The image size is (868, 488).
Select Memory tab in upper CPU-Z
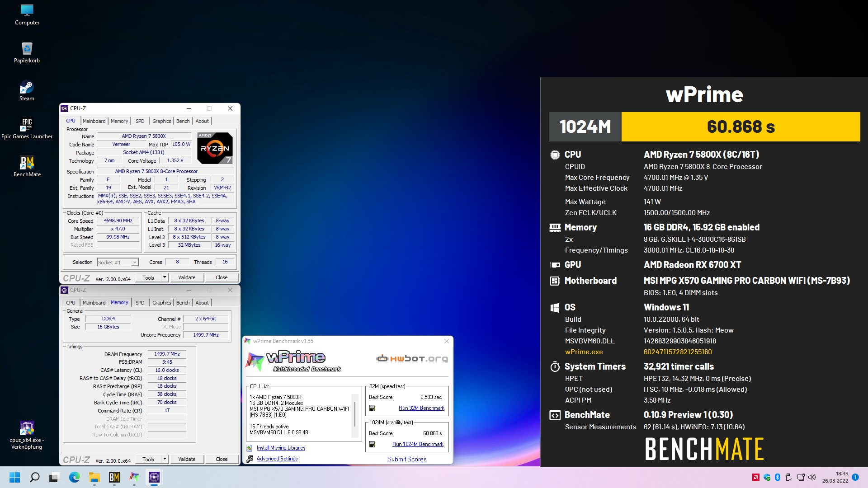click(119, 121)
